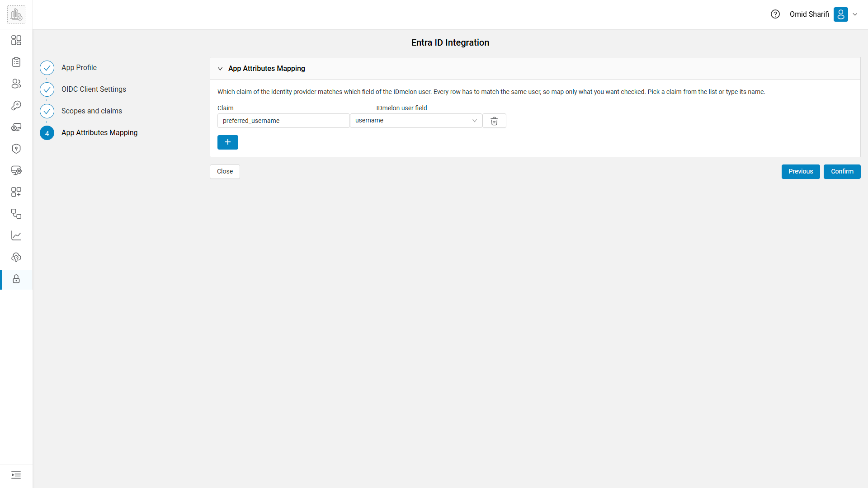Click the Entra ID Integration heading
This screenshot has width=868, height=488.
click(450, 42)
